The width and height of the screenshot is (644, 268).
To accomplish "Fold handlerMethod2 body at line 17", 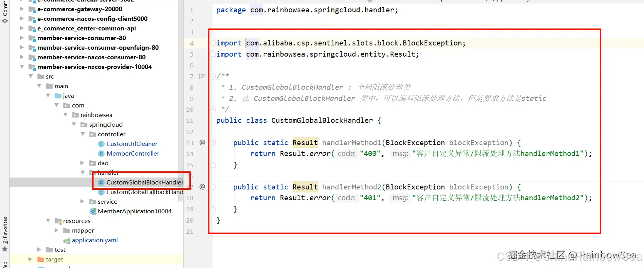I will 213,187.
